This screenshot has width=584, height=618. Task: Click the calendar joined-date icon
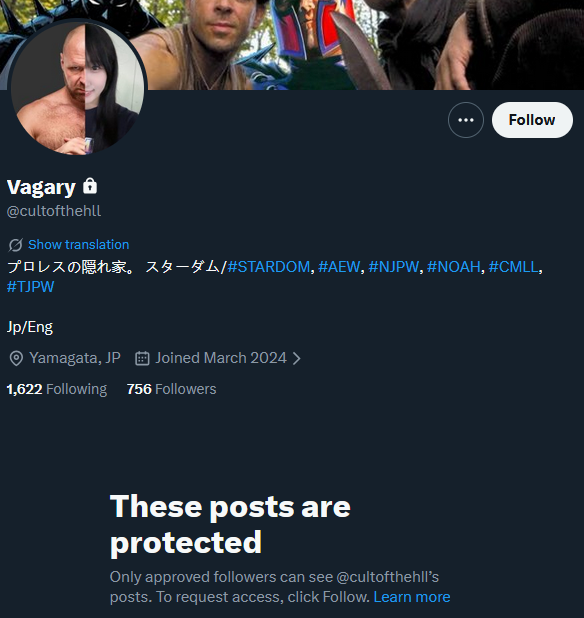(142, 358)
